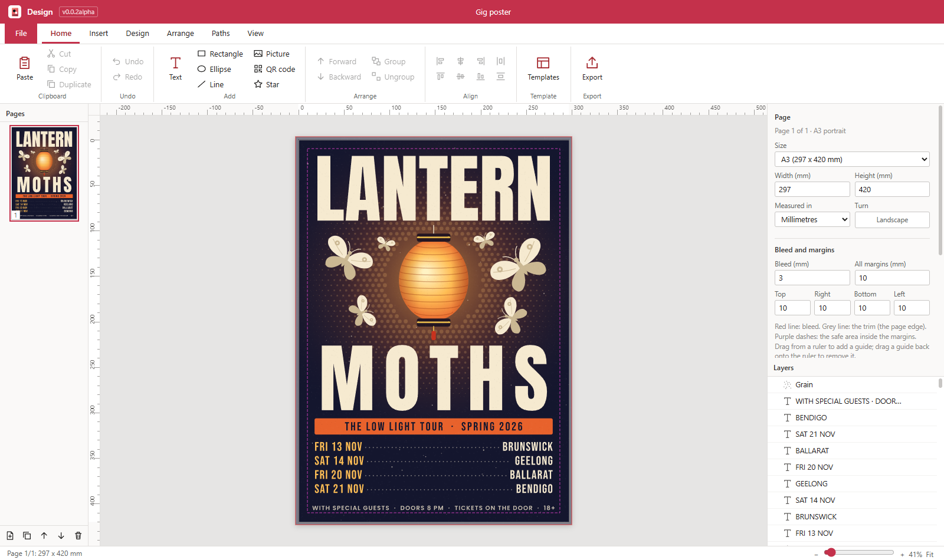944x560 pixels.
Task: Insert a Star shape
Action: [266, 84]
